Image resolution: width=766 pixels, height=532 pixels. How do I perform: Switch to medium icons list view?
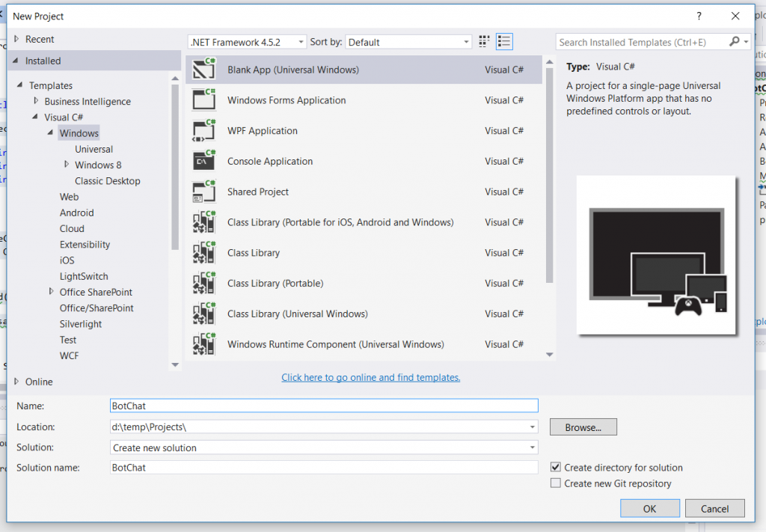(x=504, y=41)
